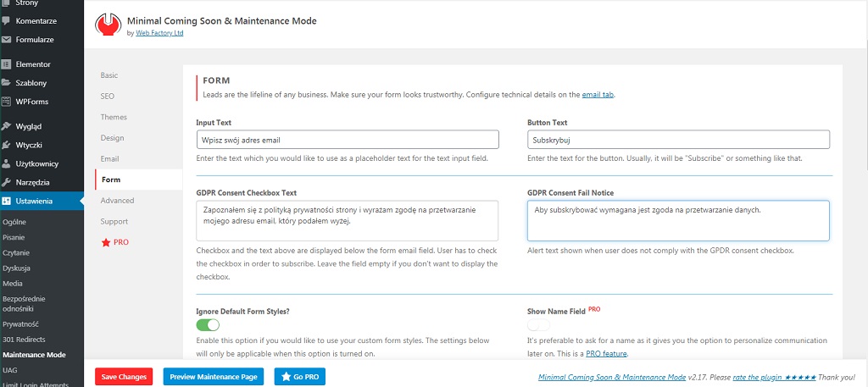This screenshot has height=387, width=868.
Task: Toggle the Show Name Field switch
Action: [x=538, y=324]
